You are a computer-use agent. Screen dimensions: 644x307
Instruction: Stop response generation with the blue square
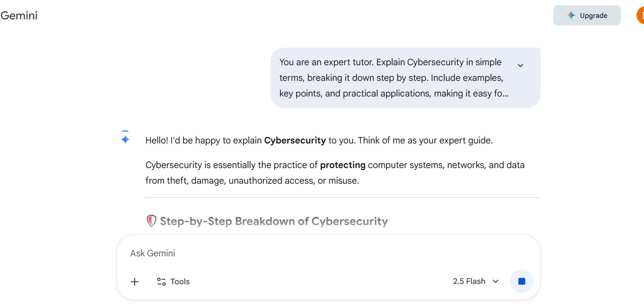click(522, 281)
